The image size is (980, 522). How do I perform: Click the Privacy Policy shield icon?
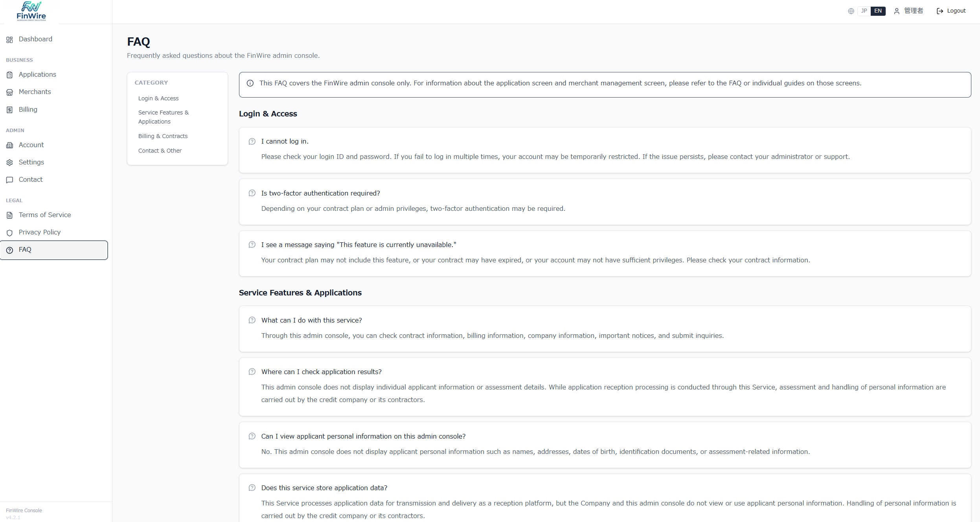(10, 232)
